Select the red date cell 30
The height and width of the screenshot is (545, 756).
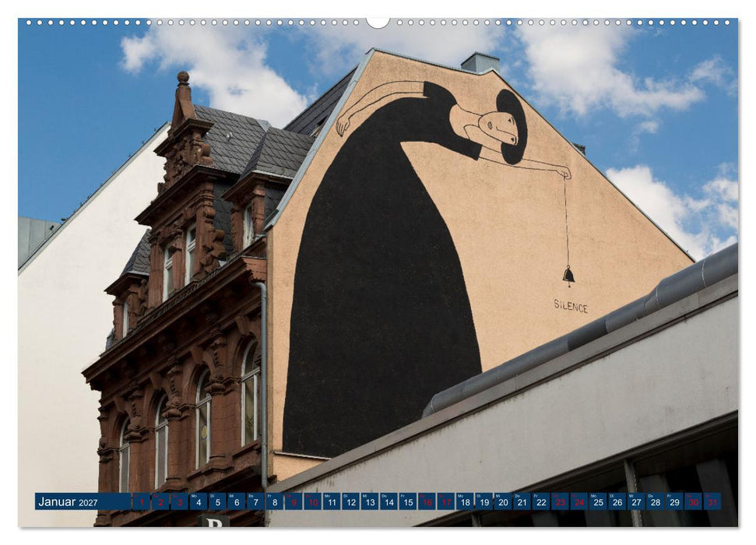(x=694, y=501)
